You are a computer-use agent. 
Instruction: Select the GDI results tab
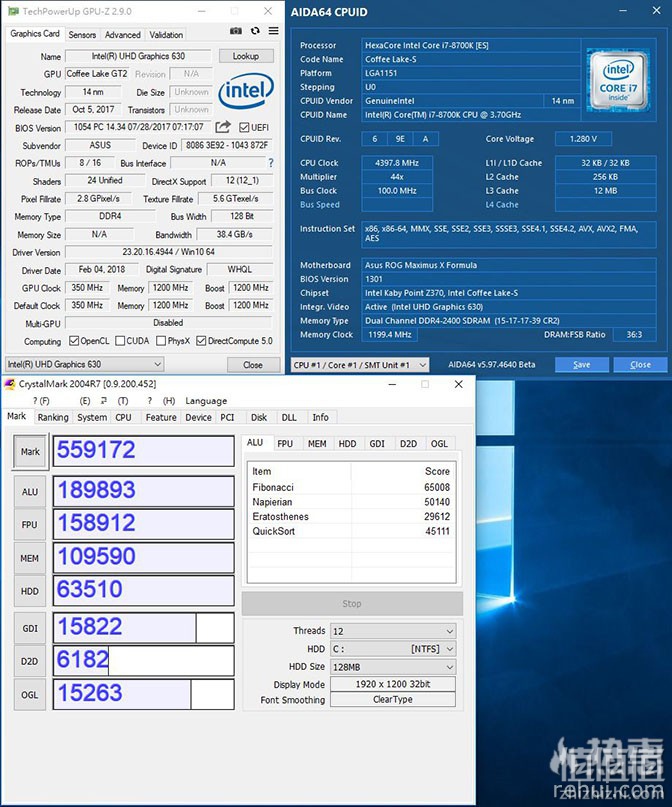(x=377, y=444)
